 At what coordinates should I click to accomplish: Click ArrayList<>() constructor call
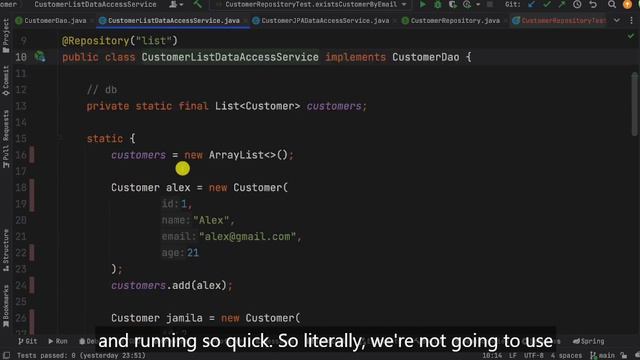(248, 155)
